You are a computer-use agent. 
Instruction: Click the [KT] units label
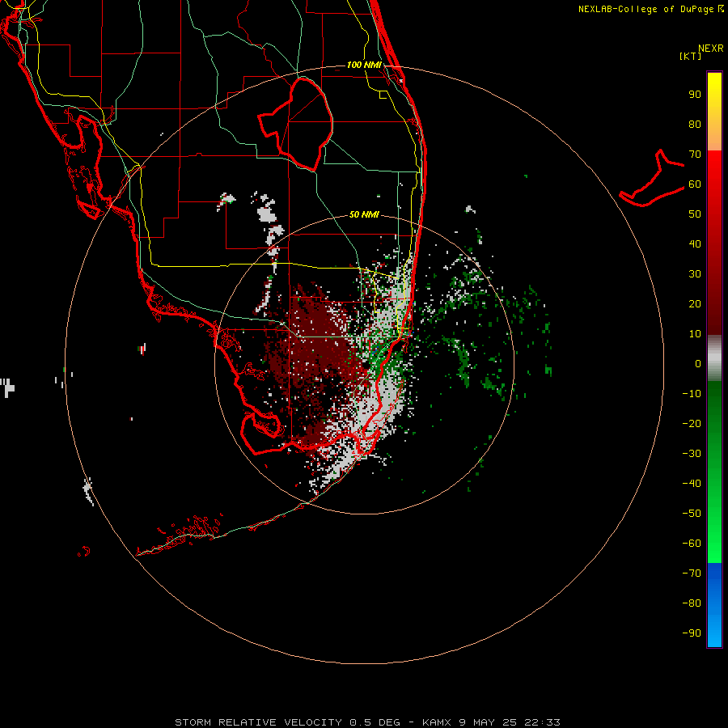coord(691,56)
